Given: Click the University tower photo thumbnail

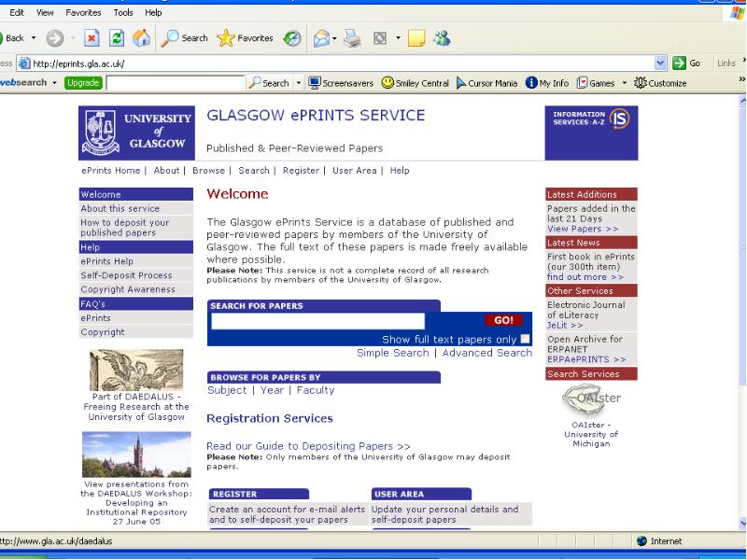Looking at the screenshot, I should 136,455.
